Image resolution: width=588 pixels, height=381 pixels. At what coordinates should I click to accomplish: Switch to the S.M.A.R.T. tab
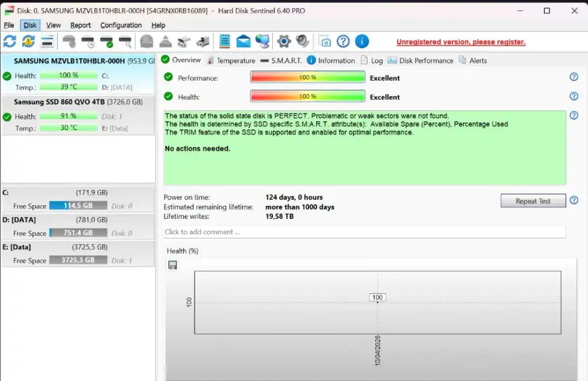click(281, 61)
